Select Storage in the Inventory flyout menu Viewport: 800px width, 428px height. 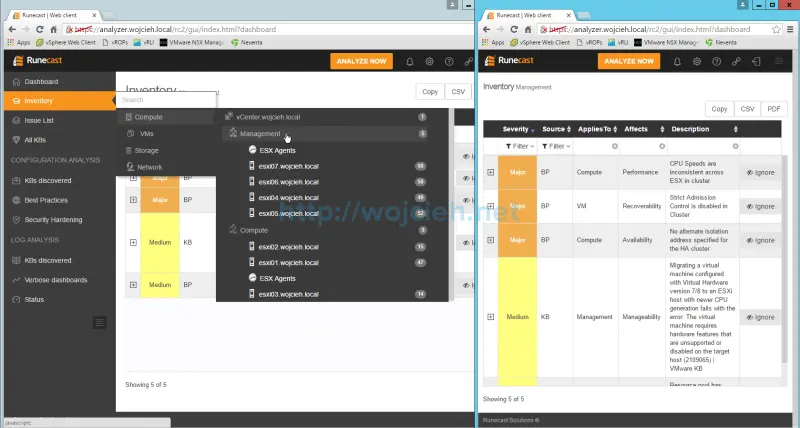point(147,150)
